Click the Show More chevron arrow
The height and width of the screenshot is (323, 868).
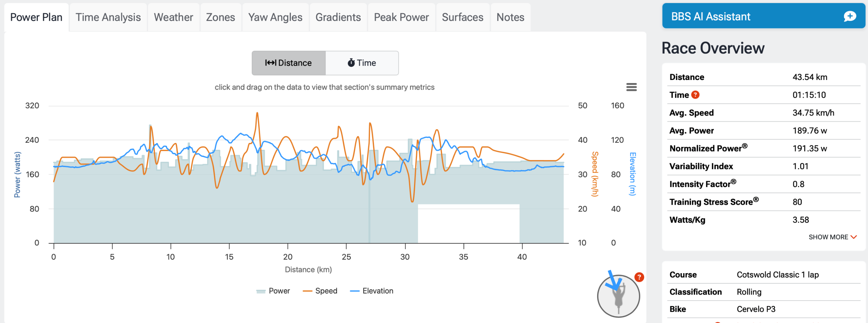pos(854,237)
